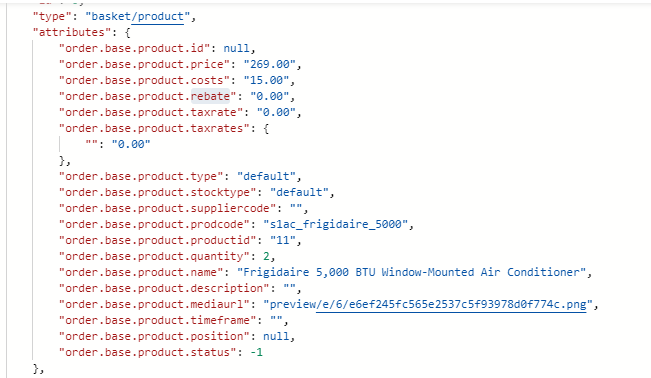Collapse the attributes object brace
This screenshot has width=651, height=378.
click(127, 32)
